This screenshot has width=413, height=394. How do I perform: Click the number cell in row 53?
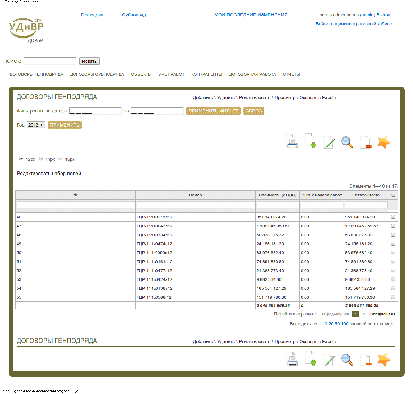click(19, 279)
